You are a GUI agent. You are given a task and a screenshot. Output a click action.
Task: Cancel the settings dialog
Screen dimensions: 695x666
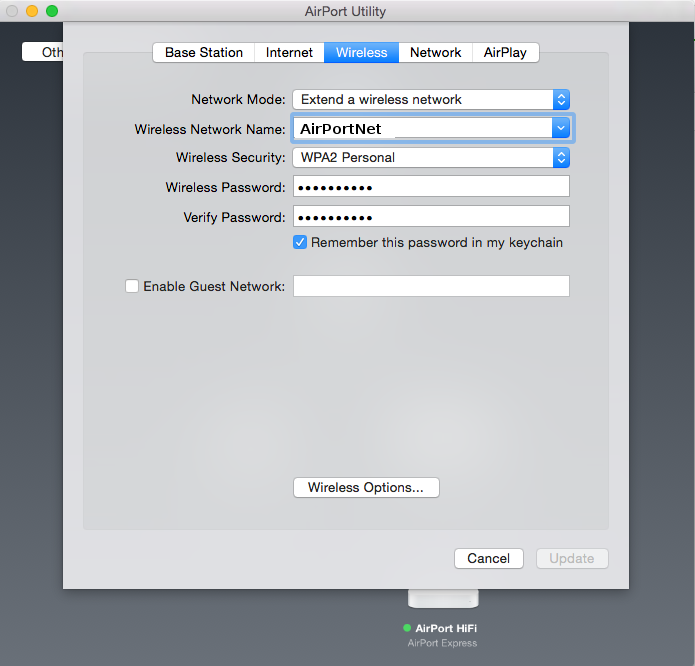click(x=488, y=558)
